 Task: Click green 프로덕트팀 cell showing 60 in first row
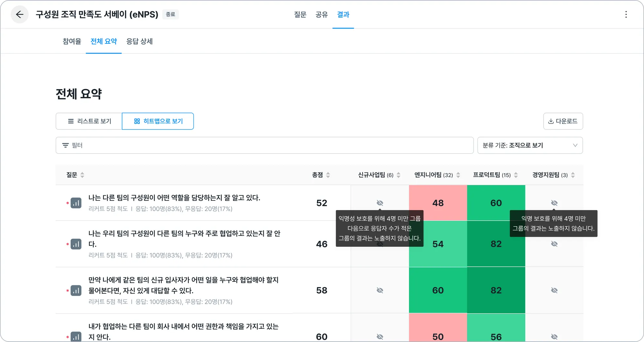(496, 203)
